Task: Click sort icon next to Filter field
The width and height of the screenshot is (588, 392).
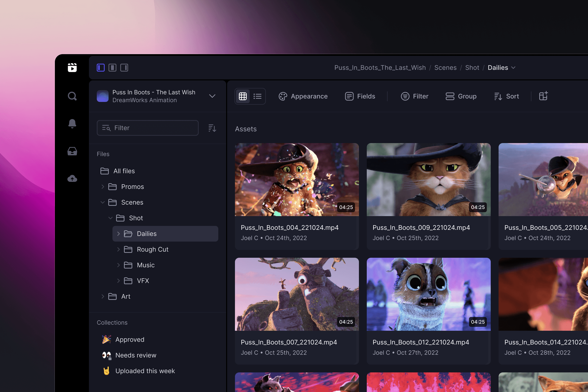Action: pyautogui.click(x=212, y=128)
